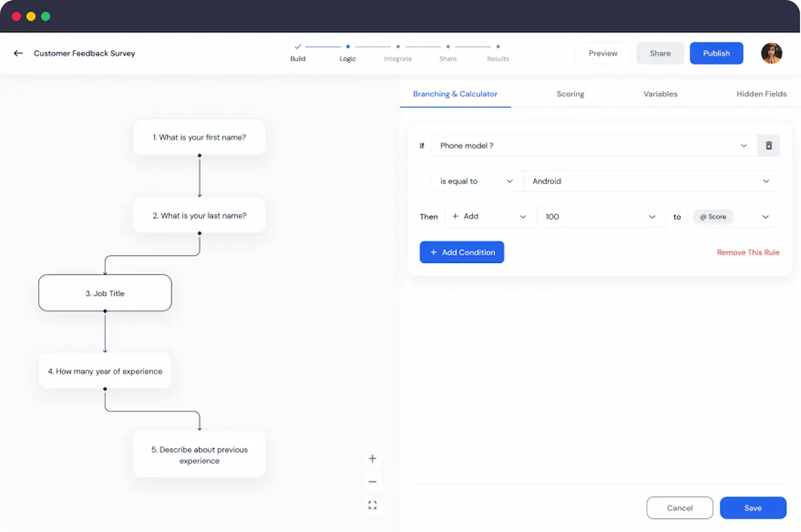Remove This Rule via the red link
The height and width of the screenshot is (532, 801).
point(748,252)
